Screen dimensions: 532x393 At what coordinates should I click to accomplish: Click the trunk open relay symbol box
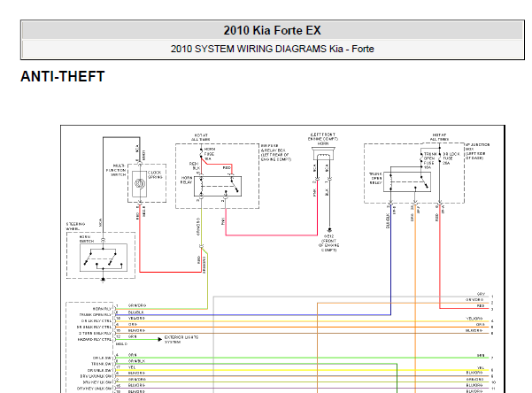(x=407, y=182)
